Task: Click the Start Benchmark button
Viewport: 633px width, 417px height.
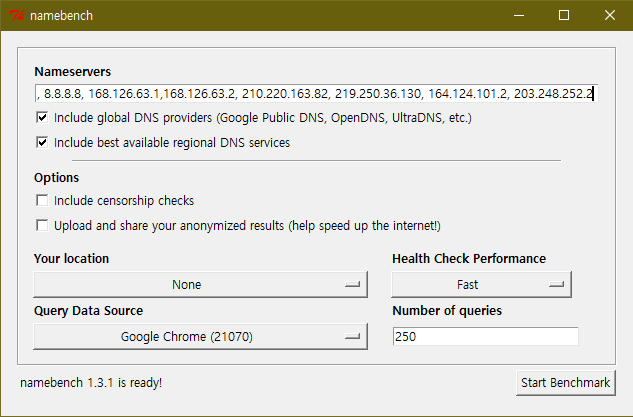Action: coord(565,383)
